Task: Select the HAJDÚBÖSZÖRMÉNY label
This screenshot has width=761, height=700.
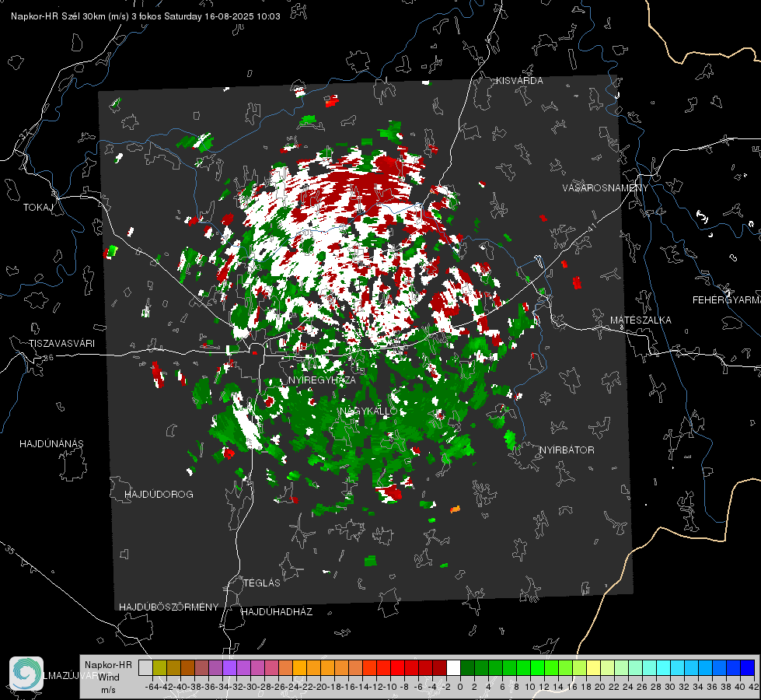Action: 169,607
